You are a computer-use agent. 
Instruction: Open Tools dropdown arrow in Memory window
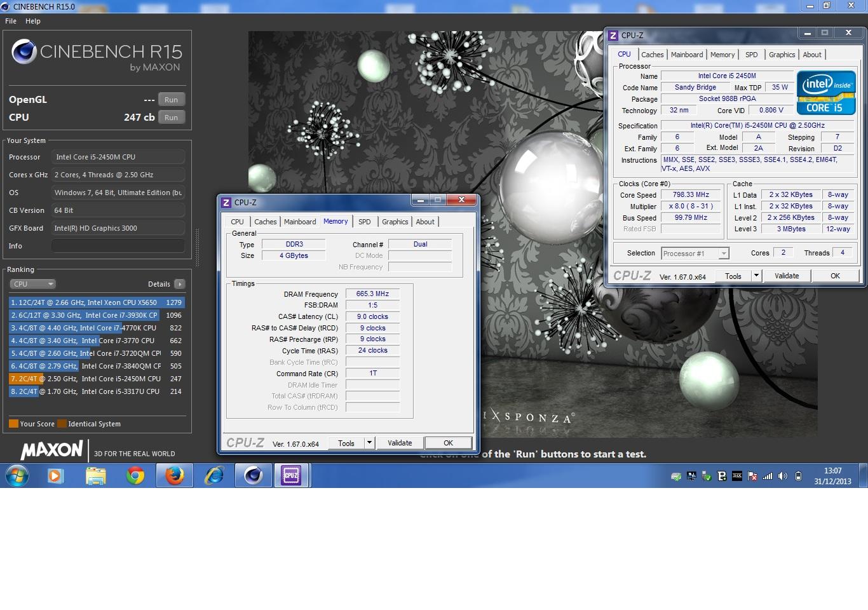click(369, 443)
